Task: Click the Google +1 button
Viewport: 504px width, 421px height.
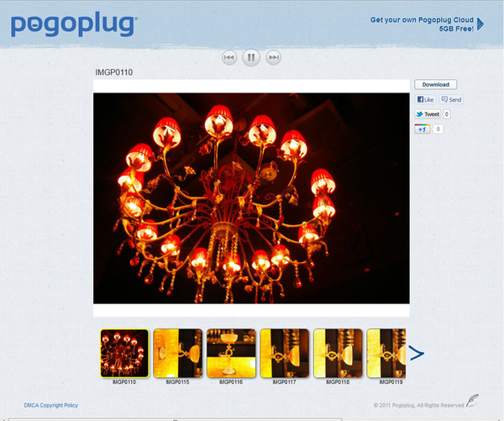Action: tap(423, 129)
